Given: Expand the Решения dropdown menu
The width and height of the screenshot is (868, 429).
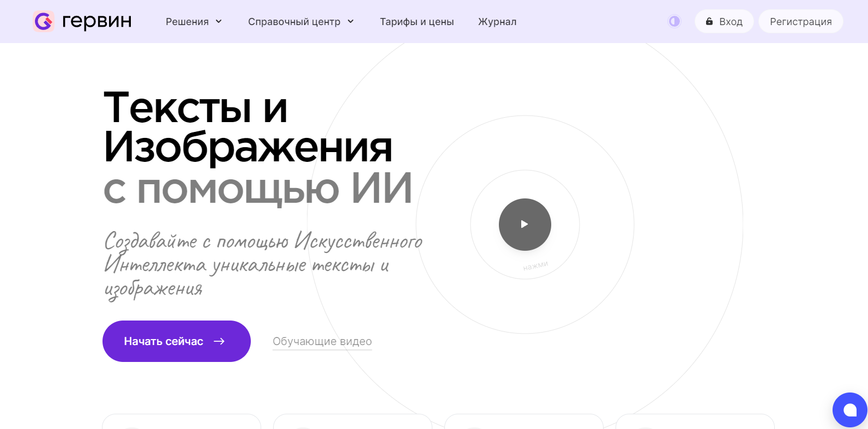Looking at the screenshot, I should tap(194, 21).
